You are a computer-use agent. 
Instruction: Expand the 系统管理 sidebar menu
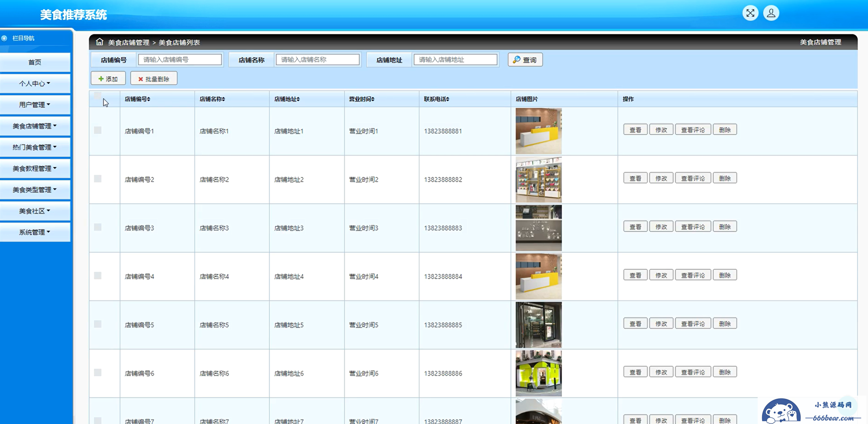click(x=35, y=232)
